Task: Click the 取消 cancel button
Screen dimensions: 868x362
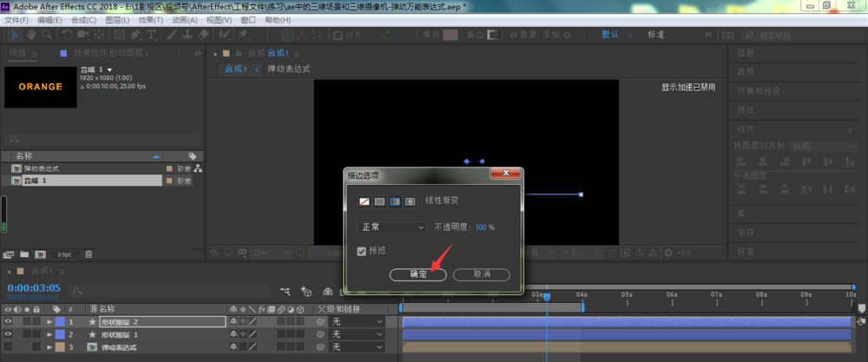Action: click(482, 274)
